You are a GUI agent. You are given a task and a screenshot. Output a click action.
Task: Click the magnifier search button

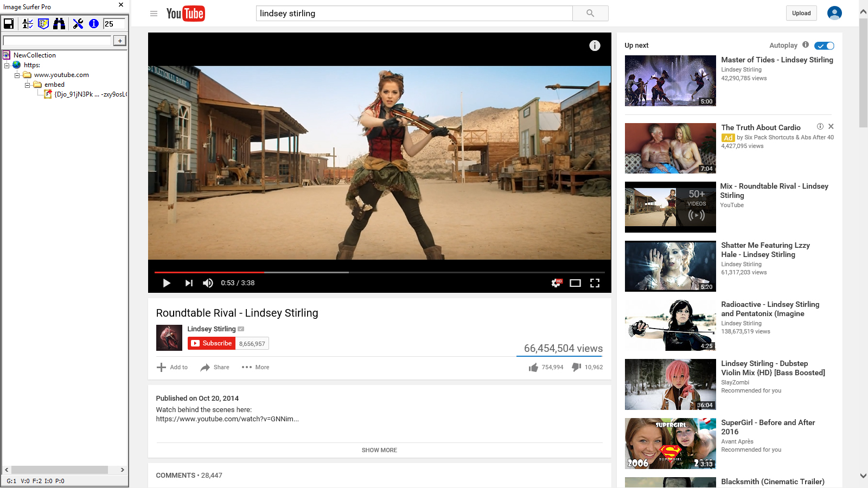[x=590, y=14]
